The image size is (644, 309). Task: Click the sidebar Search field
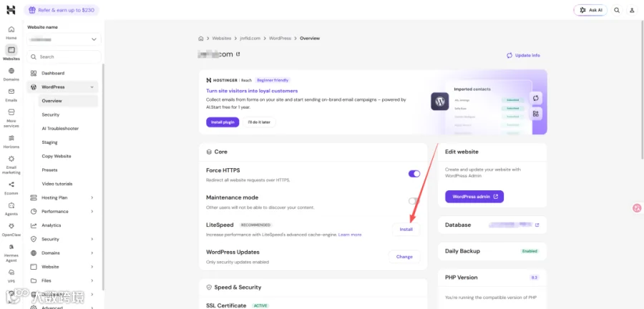[64, 57]
